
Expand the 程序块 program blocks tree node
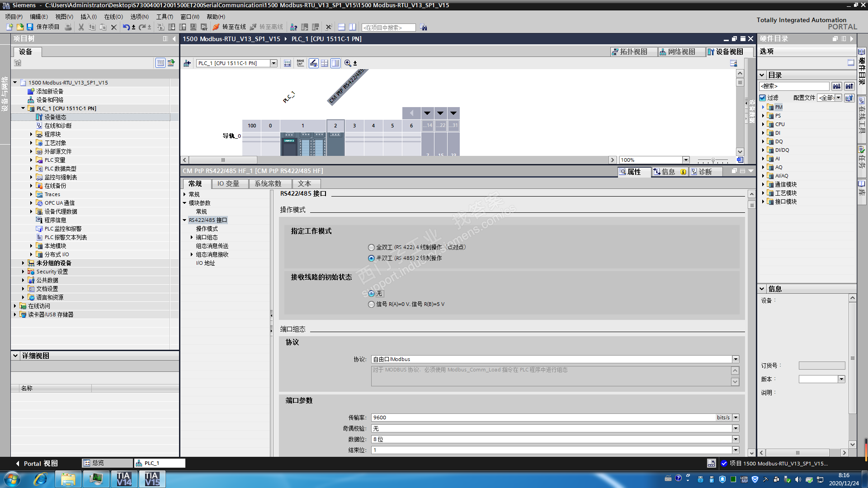tap(31, 134)
